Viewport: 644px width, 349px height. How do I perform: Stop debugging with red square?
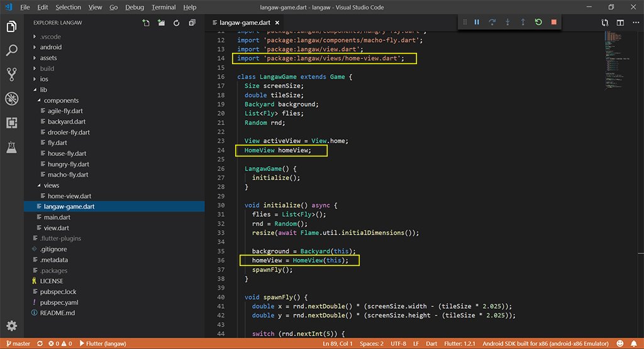coord(553,22)
